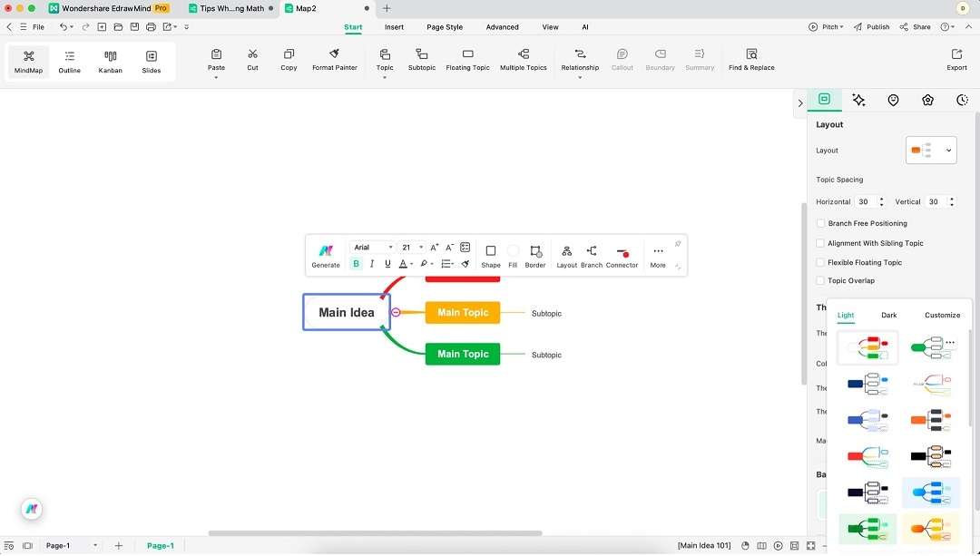Image resolution: width=980 pixels, height=556 pixels.
Task: Open the Insert tab
Action: [394, 27]
